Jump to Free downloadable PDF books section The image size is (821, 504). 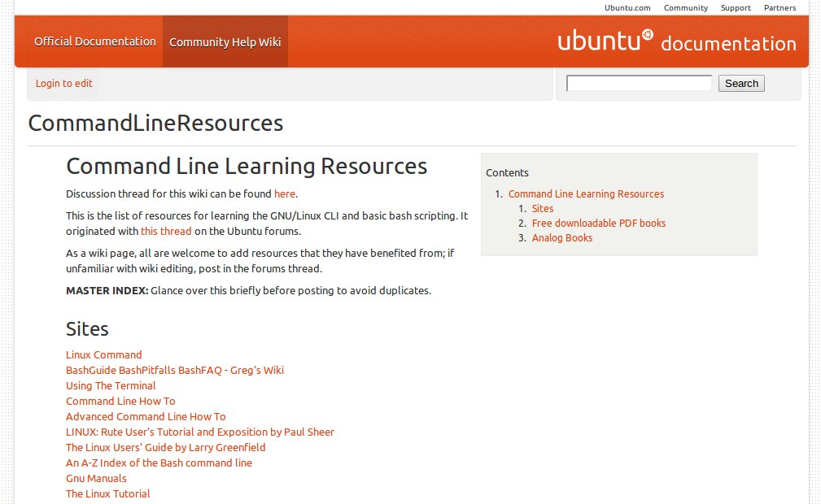(599, 223)
